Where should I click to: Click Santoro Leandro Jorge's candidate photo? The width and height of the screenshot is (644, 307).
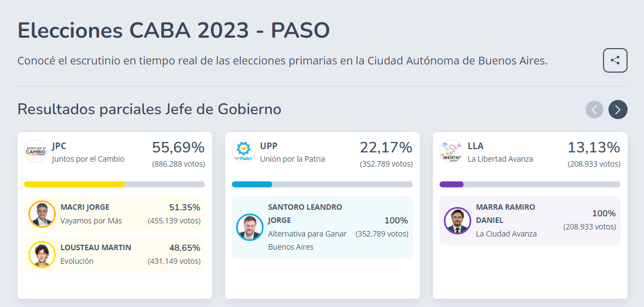pyautogui.click(x=250, y=227)
